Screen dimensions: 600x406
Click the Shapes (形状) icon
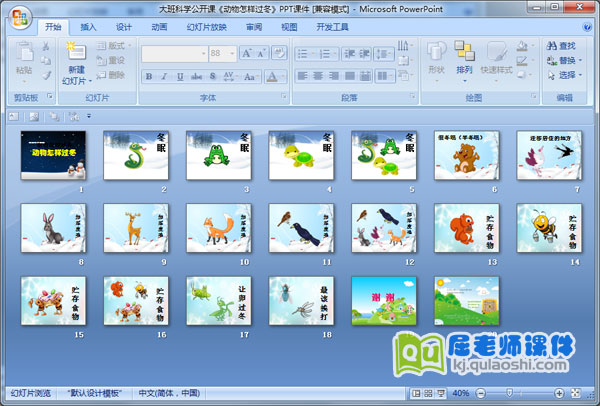[x=436, y=52]
